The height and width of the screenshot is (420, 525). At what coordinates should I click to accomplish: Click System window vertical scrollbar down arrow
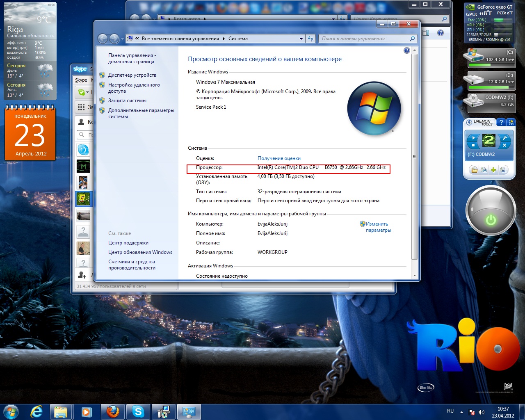tap(414, 276)
